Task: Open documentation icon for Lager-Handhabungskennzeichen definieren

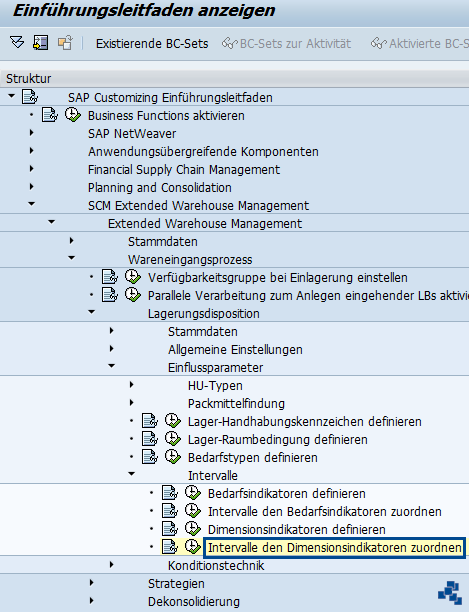Action: [x=150, y=421]
